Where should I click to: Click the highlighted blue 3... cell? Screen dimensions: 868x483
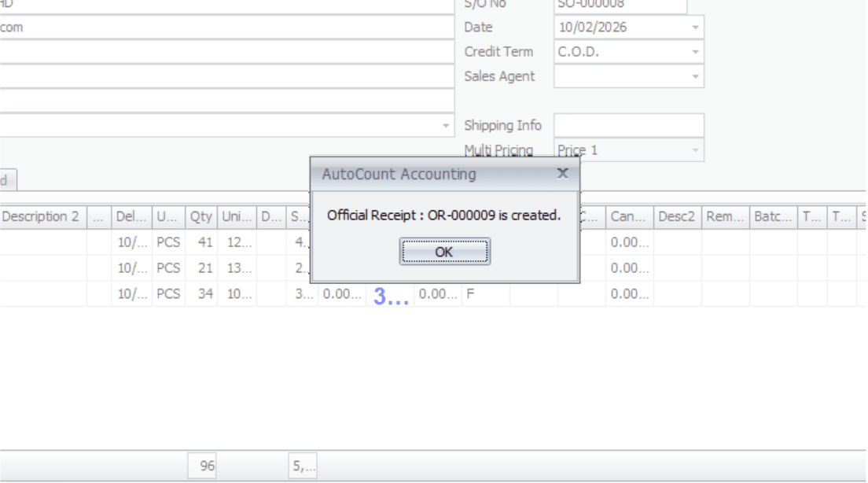[390, 296]
